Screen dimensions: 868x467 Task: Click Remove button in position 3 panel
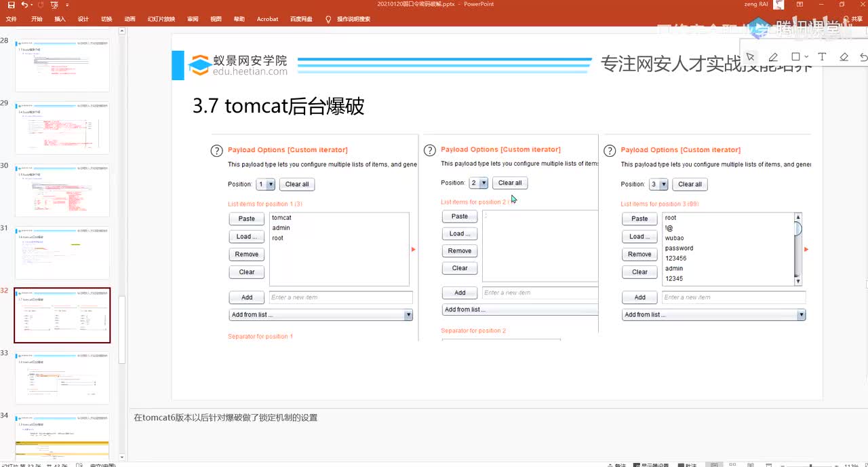point(639,254)
